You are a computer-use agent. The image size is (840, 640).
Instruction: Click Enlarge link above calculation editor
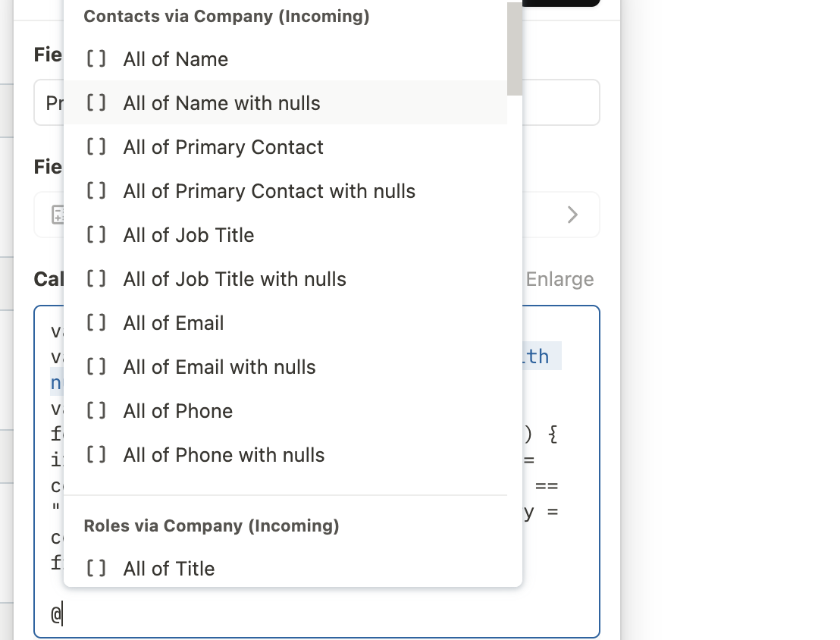click(559, 279)
